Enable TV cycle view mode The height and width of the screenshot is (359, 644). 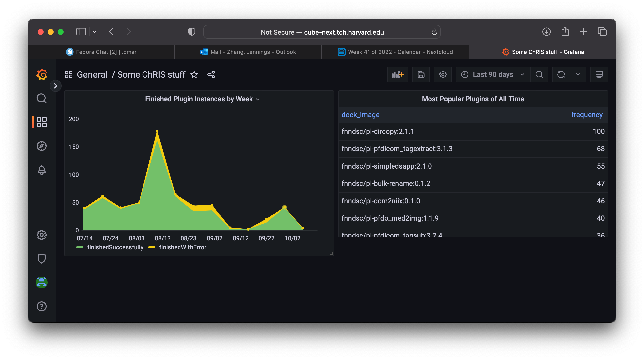click(x=599, y=74)
